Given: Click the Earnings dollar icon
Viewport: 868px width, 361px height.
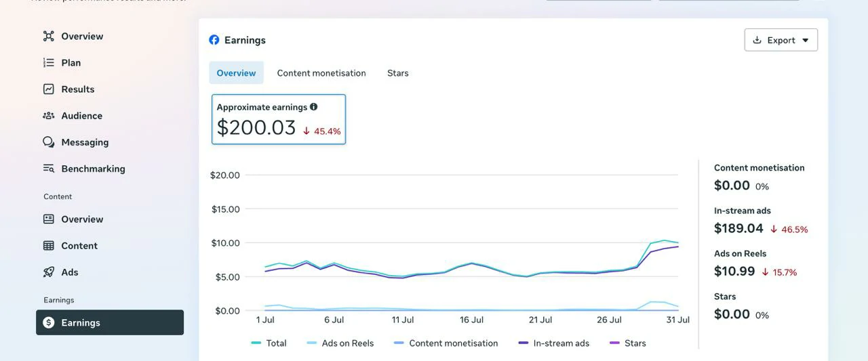Looking at the screenshot, I should pyautogui.click(x=49, y=322).
